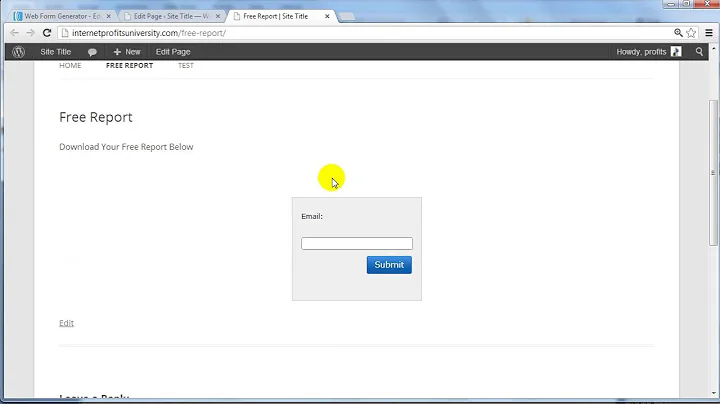Screen dimensions: 720x404
Task: Switch to the Edit Page - Site Title tab
Action: (172, 16)
